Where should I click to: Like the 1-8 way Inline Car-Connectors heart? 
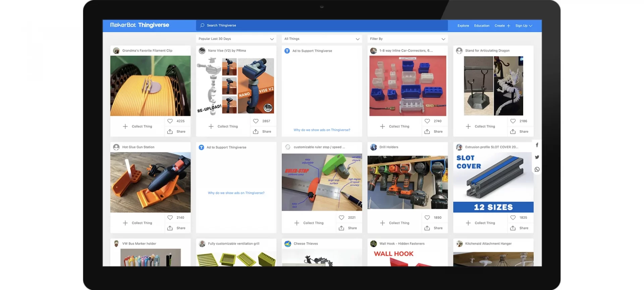pos(427,121)
